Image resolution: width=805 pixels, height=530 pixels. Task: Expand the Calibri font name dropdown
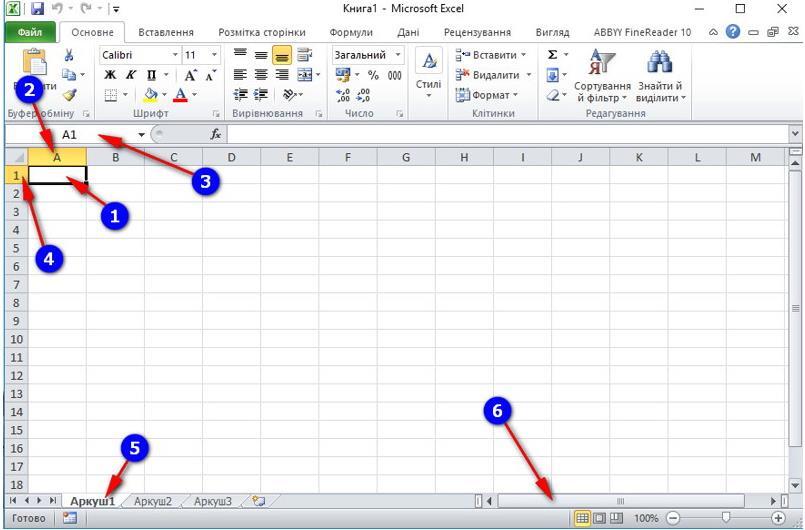175,55
